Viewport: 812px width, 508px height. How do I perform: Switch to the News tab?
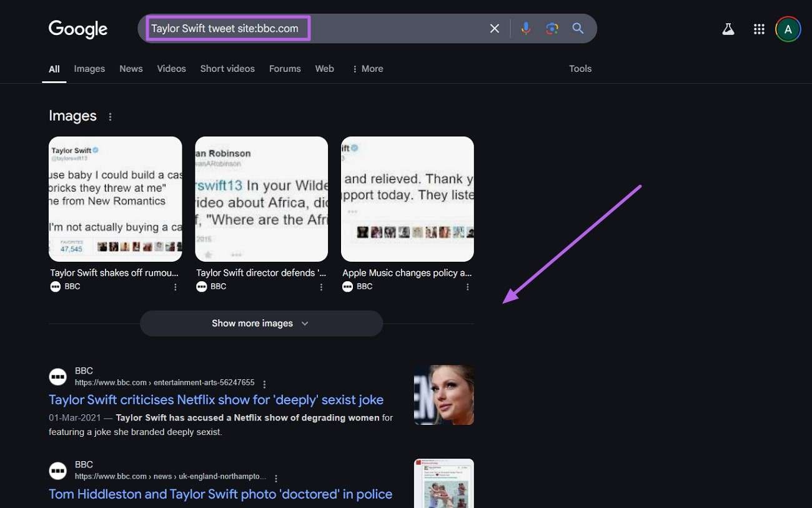[131, 69]
